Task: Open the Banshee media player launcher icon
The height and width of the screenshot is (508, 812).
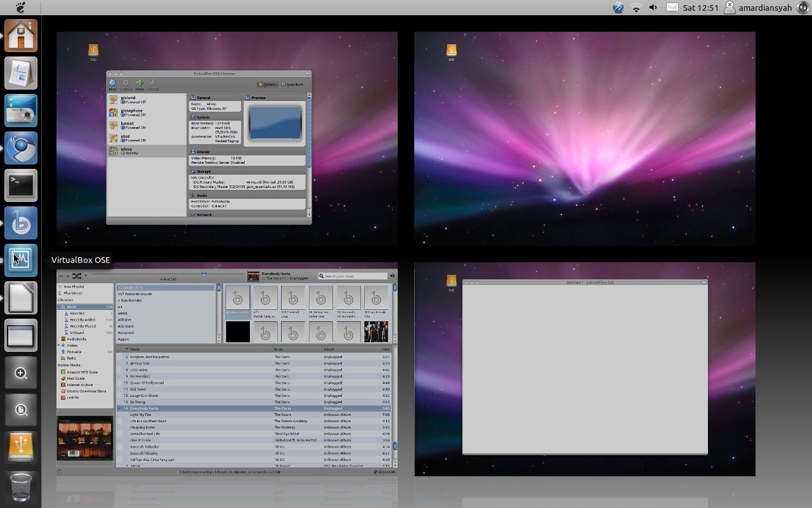Action: click(21, 223)
